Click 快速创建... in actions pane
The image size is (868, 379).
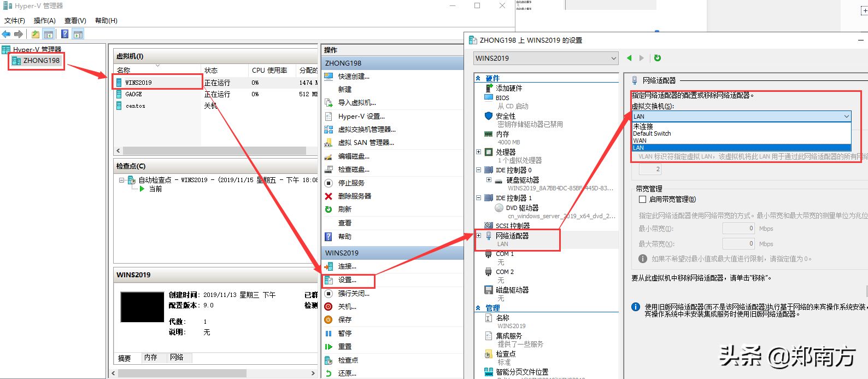pyautogui.click(x=354, y=77)
